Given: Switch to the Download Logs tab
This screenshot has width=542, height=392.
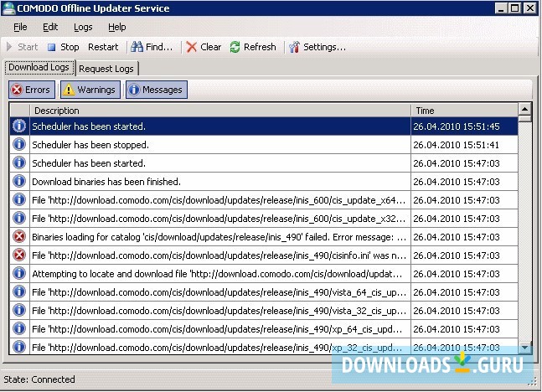Looking at the screenshot, I should [39, 67].
